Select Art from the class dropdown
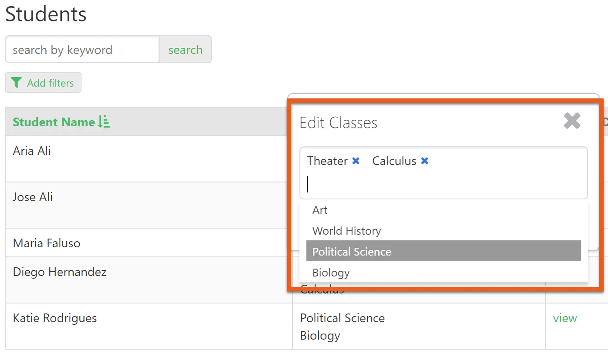 tap(320, 210)
